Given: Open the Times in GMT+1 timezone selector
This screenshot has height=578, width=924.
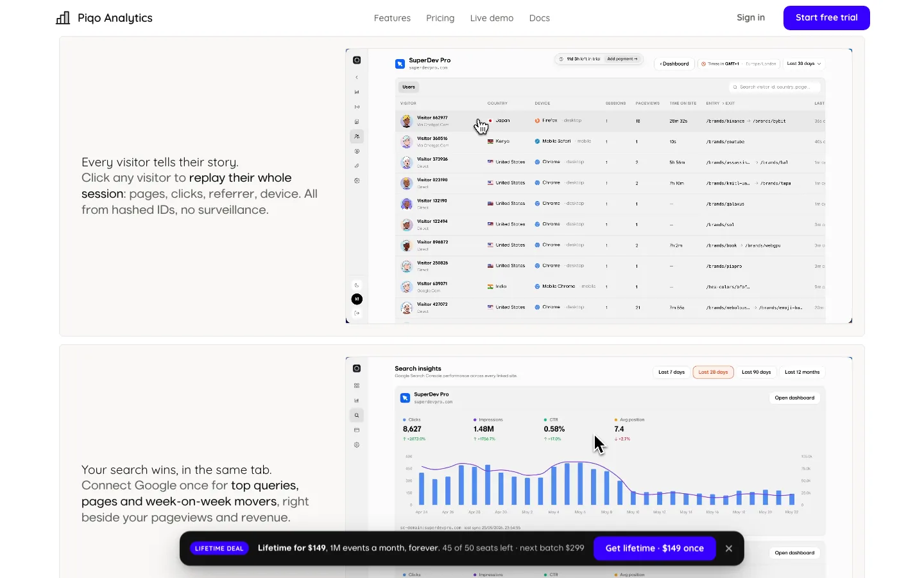Looking at the screenshot, I should coord(739,64).
